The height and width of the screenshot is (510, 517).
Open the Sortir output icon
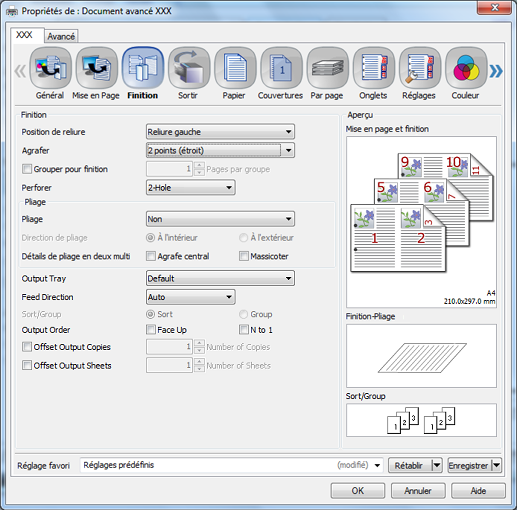pos(189,68)
